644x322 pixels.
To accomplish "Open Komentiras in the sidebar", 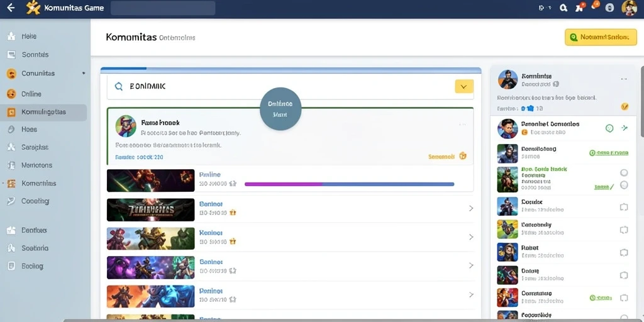I will (x=38, y=183).
